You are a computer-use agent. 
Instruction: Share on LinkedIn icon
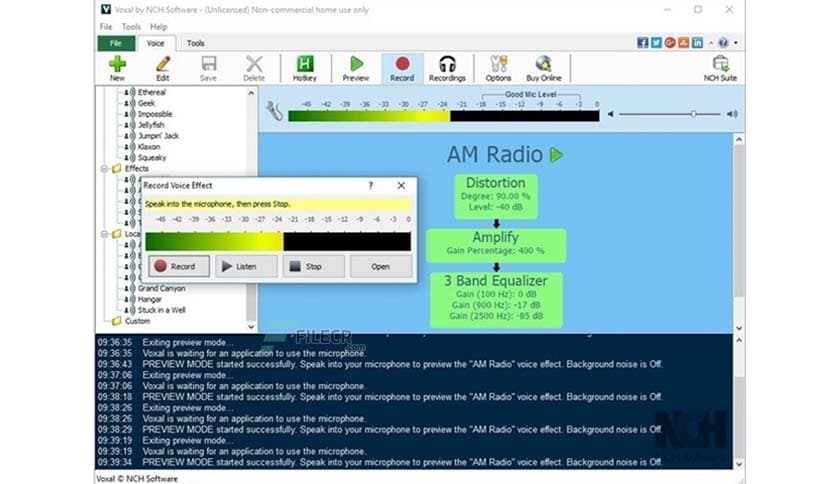(697, 43)
